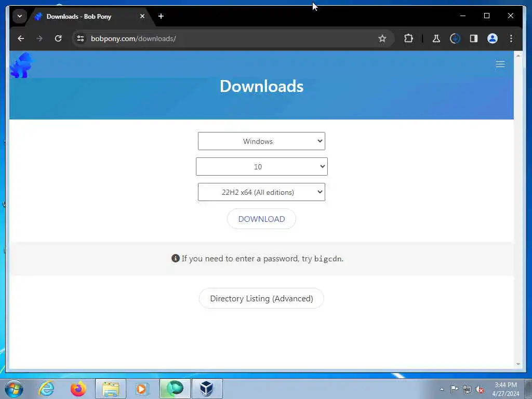Image resolution: width=532 pixels, height=399 pixels.
Task: Close the Downloads - Bob Pony tab
Action: pyautogui.click(x=142, y=16)
